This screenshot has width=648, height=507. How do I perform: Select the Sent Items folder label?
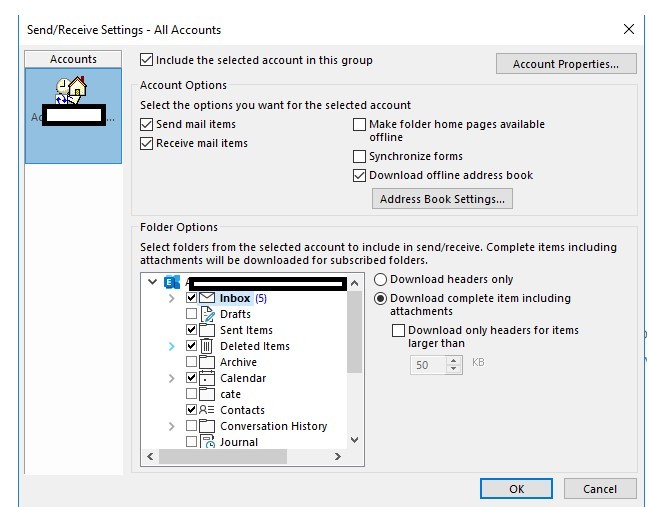coord(246,330)
